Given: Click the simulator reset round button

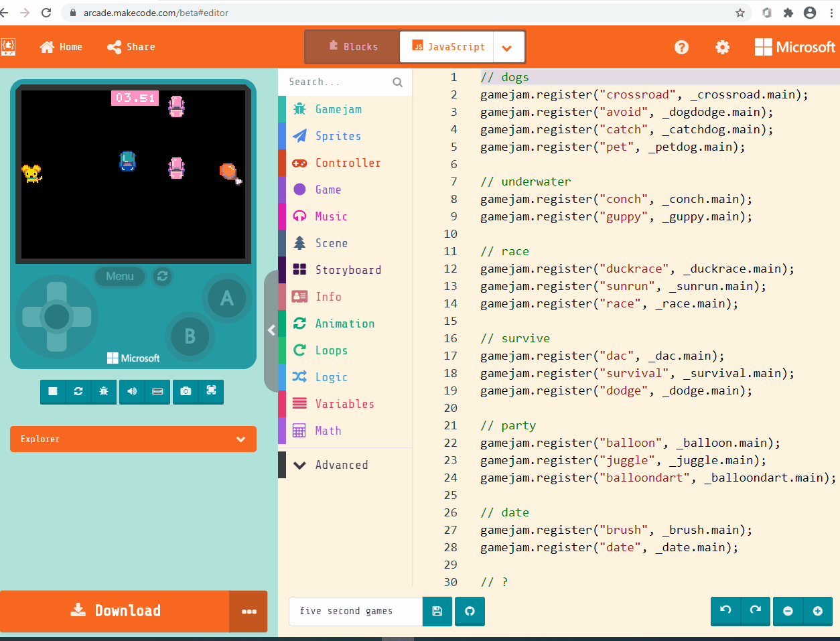Looking at the screenshot, I should click(162, 276).
